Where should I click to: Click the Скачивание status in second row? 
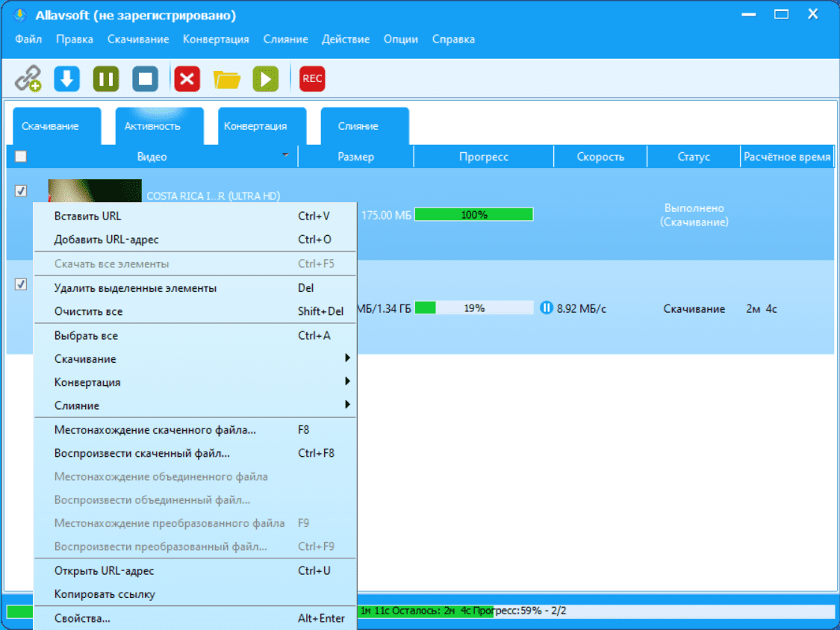pyautogui.click(x=694, y=308)
